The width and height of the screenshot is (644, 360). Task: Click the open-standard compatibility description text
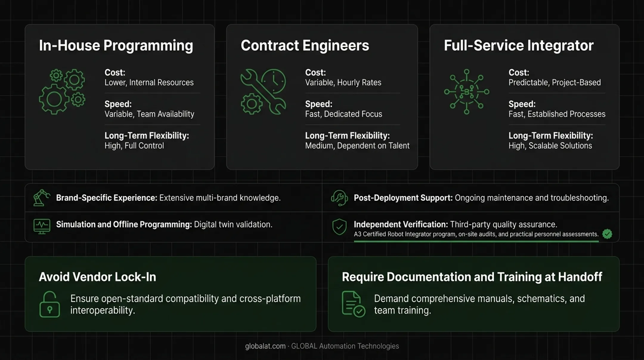(x=185, y=304)
